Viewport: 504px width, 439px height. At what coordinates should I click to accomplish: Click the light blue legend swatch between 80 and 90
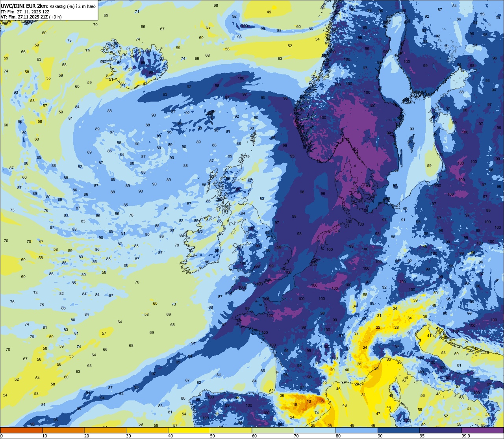357,430
